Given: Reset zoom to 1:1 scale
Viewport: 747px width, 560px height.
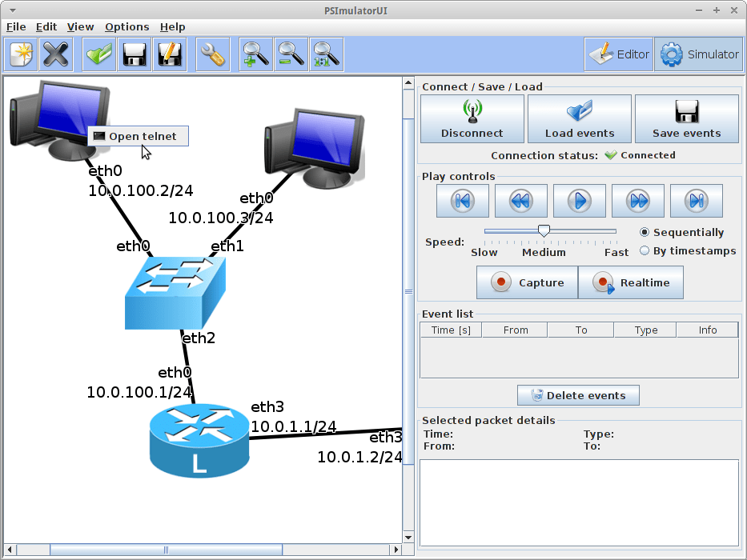Looking at the screenshot, I should click(x=326, y=54).
